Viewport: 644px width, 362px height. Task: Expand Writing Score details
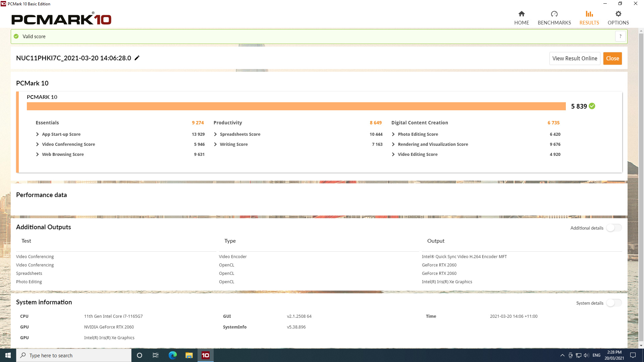coord(215,144)
